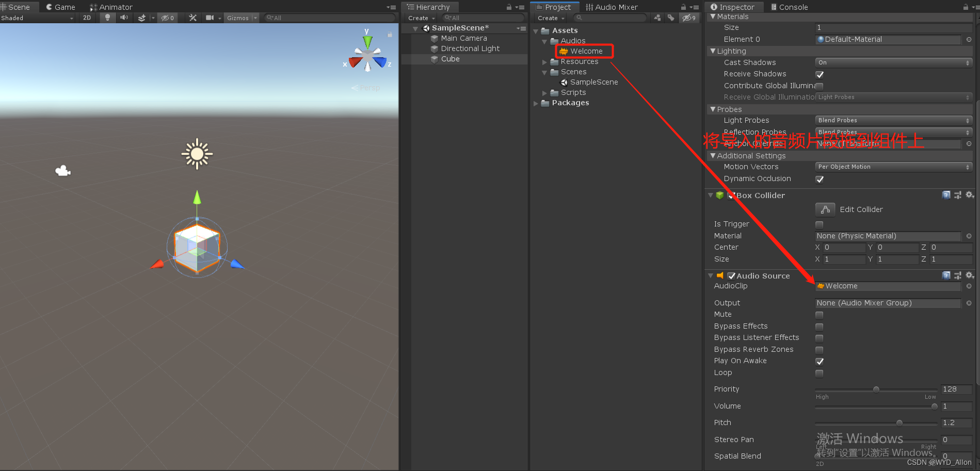Click the wrench tool icon in Scene toolbar

192,17
